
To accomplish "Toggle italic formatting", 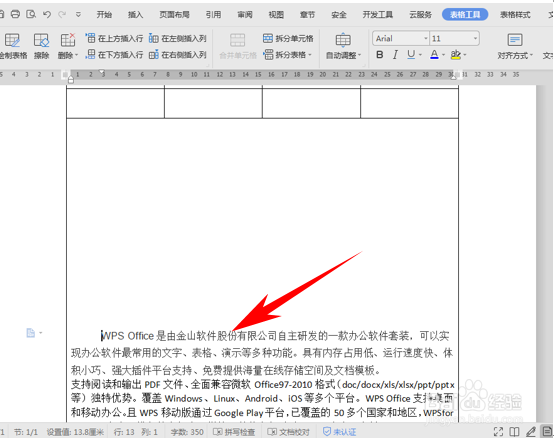I will pyautogui.click(x=395, y=55).
